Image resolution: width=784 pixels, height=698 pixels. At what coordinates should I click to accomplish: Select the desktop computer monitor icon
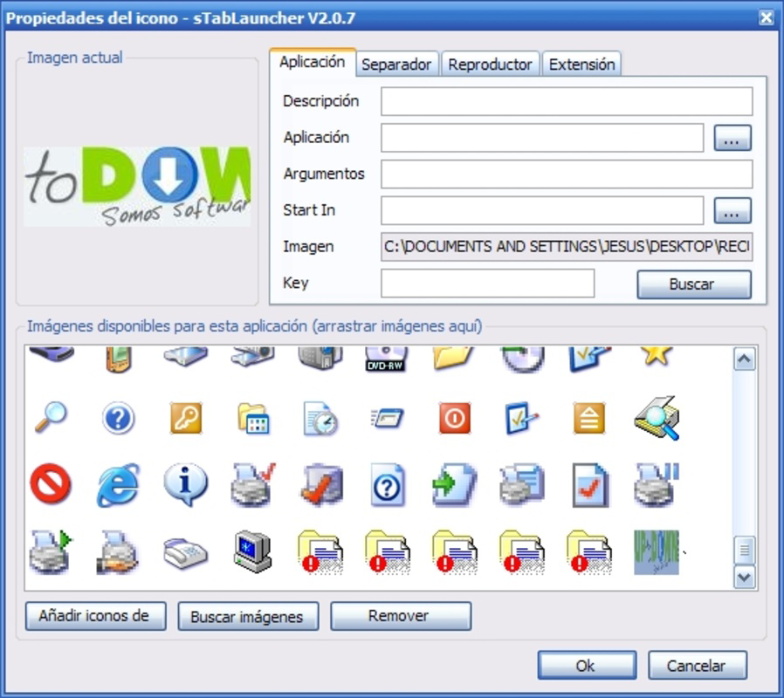[251, 550]
